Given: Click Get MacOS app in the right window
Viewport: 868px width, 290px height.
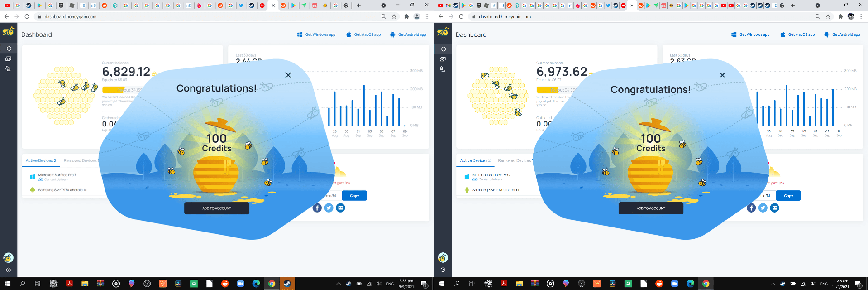Looking at the screenshot, I should coord(797,34).
